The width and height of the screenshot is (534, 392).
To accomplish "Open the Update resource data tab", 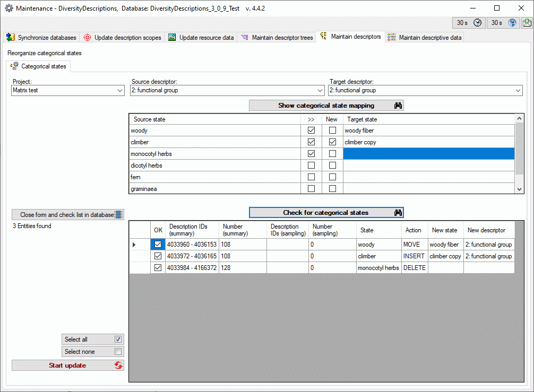I will tap(201, 38).
